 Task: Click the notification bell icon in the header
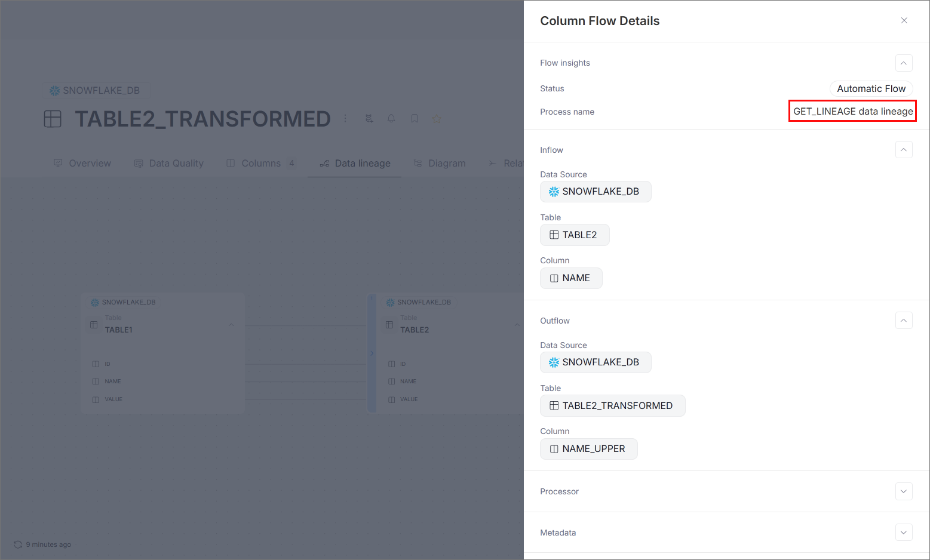(x=391, y=118)
